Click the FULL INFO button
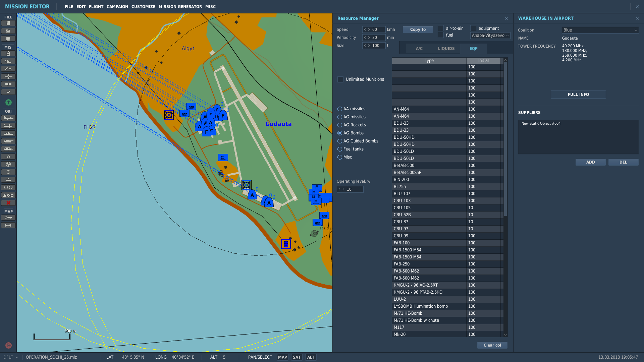The image size is (644, 362). (x=578, y=95)
